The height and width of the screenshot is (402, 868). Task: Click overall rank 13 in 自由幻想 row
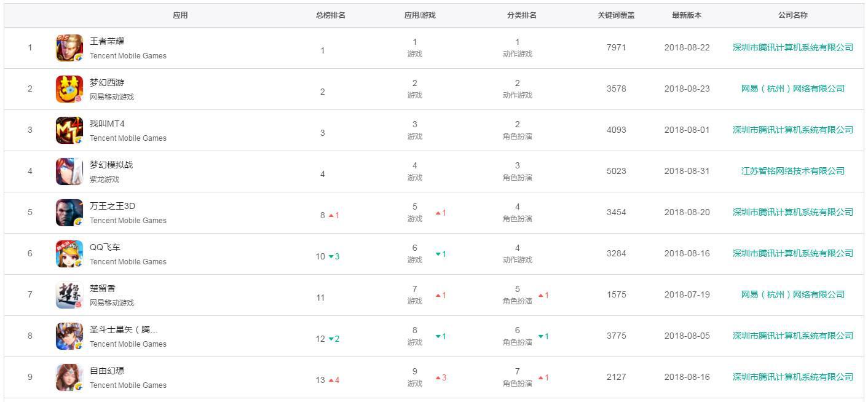pos(320,380)
